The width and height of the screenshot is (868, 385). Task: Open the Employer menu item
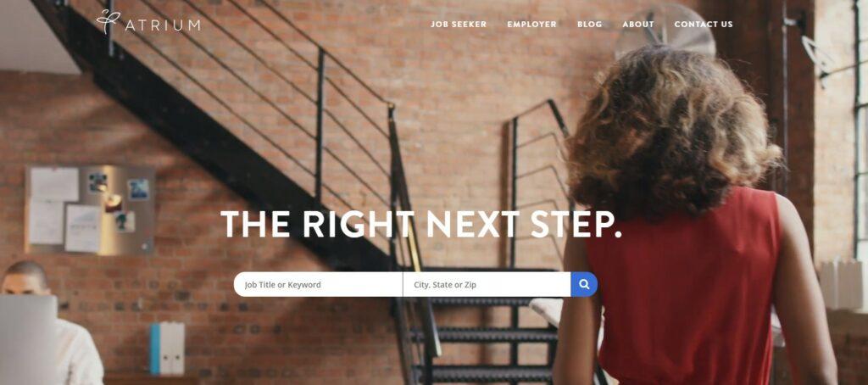pyautogui.click(x=531, y=25)
